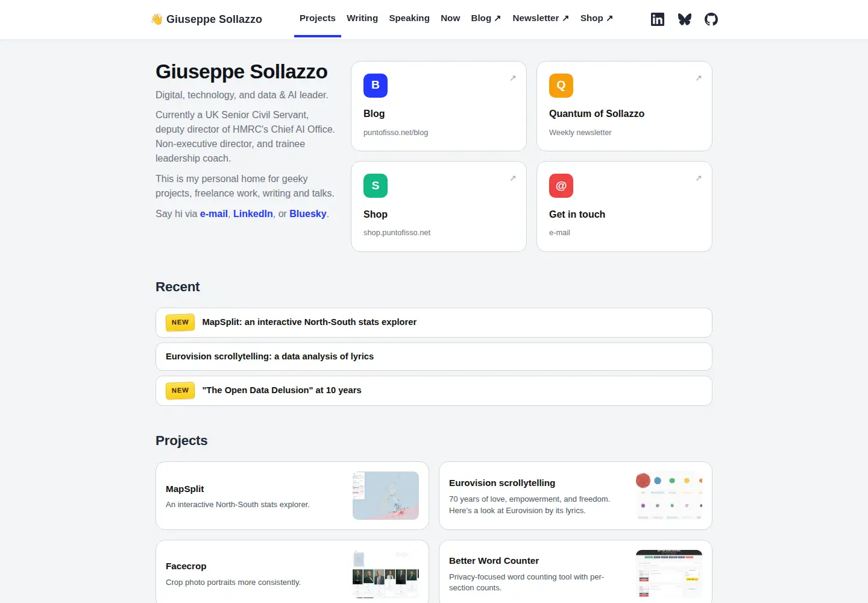Click the shop.puntofisso.net text
868x603 pixels.
click(x=397, y=233)
